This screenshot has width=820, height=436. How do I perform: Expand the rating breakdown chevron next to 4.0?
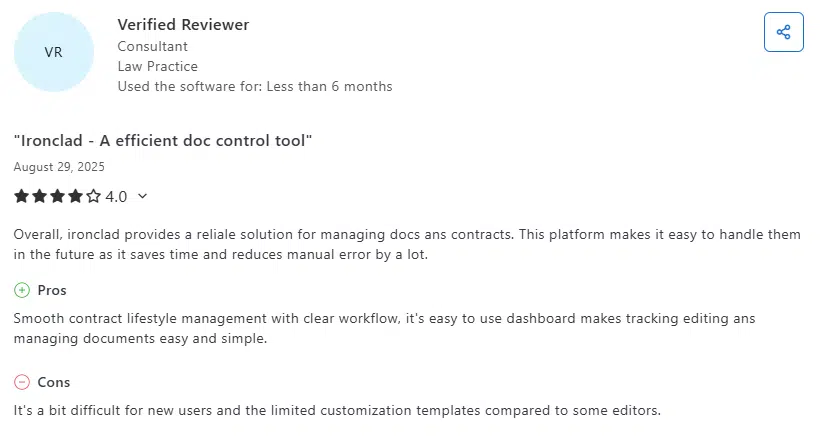(x=142, y=196)
